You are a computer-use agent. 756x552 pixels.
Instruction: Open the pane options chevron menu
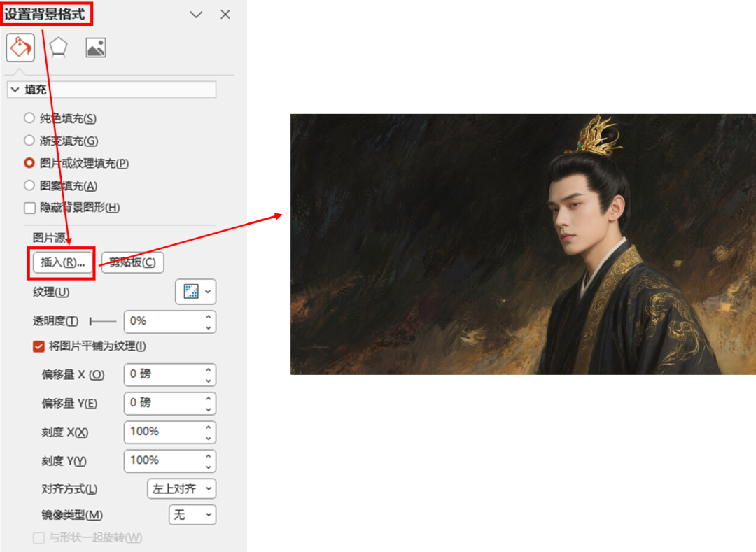(196, 15)
